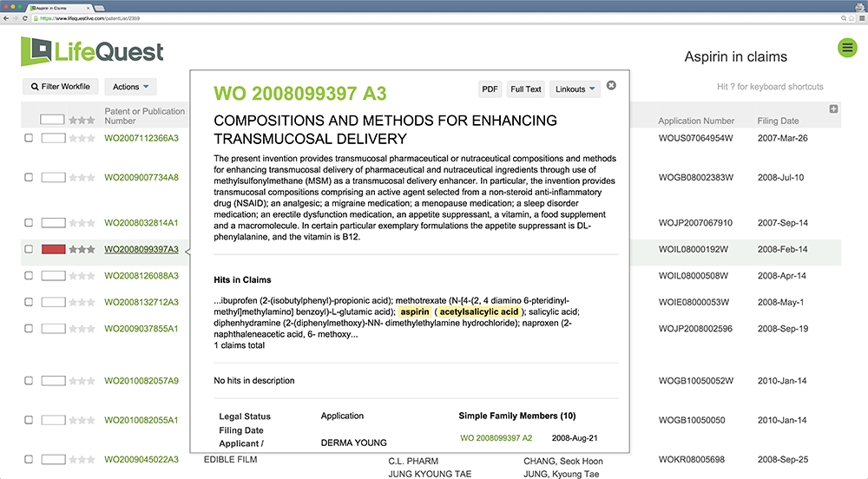This screenshot has height=479, width=868.
Task: Sort by Application Number column header
Action: coord(696,121)
